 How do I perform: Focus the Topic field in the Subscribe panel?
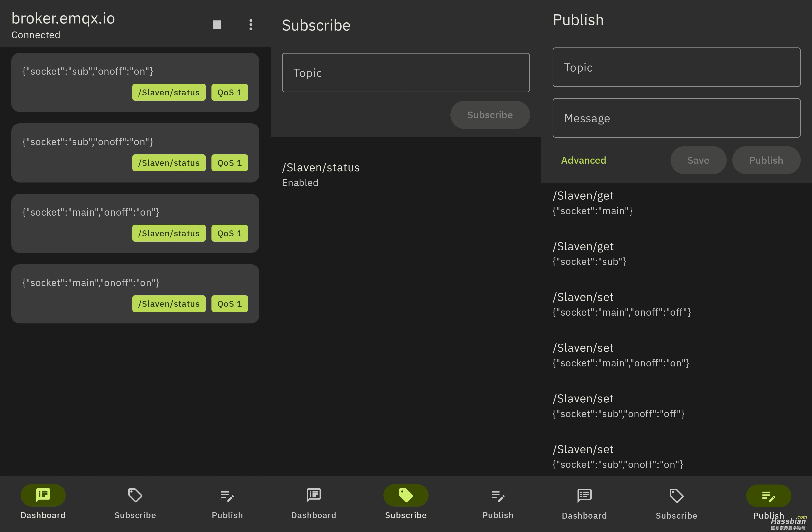406,72
